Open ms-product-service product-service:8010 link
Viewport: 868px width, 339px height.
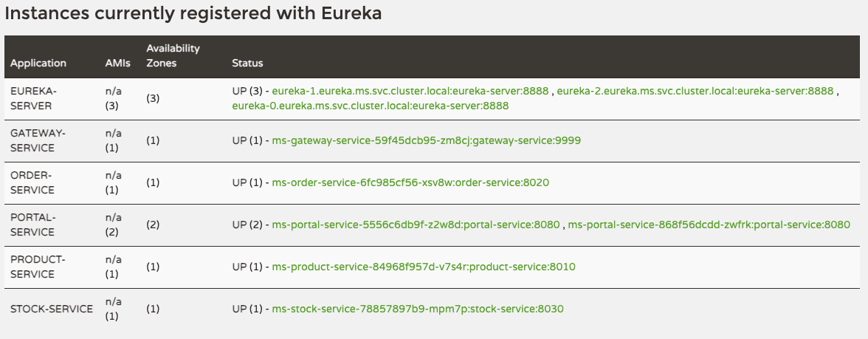tap(424, 267)
